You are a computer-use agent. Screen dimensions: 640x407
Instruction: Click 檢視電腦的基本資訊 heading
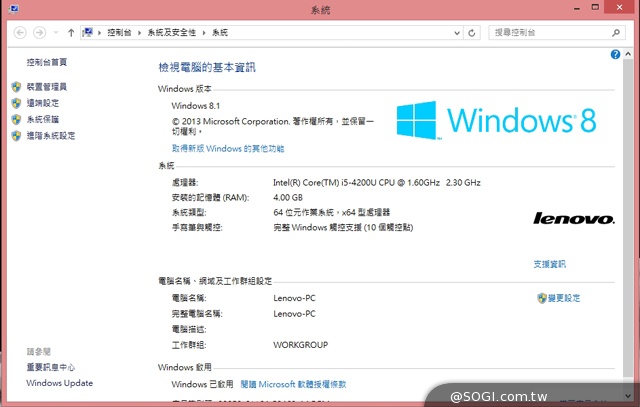[207, 67]
